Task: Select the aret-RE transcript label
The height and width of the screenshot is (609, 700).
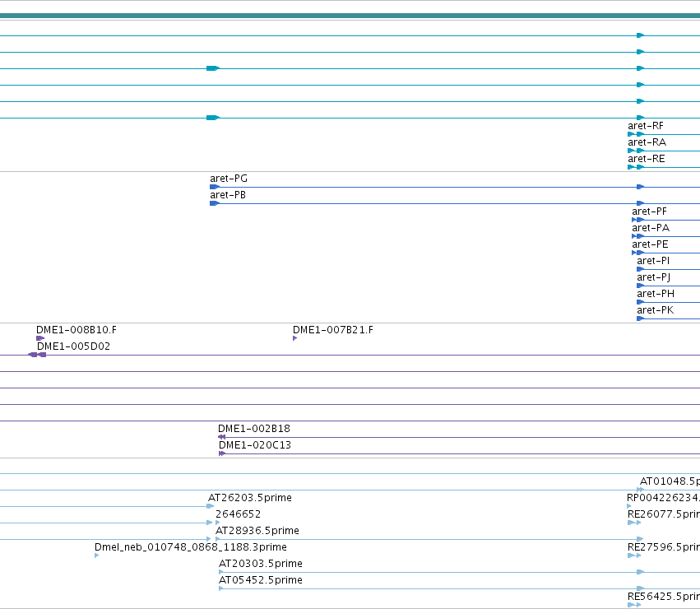Action: (647, 159)
